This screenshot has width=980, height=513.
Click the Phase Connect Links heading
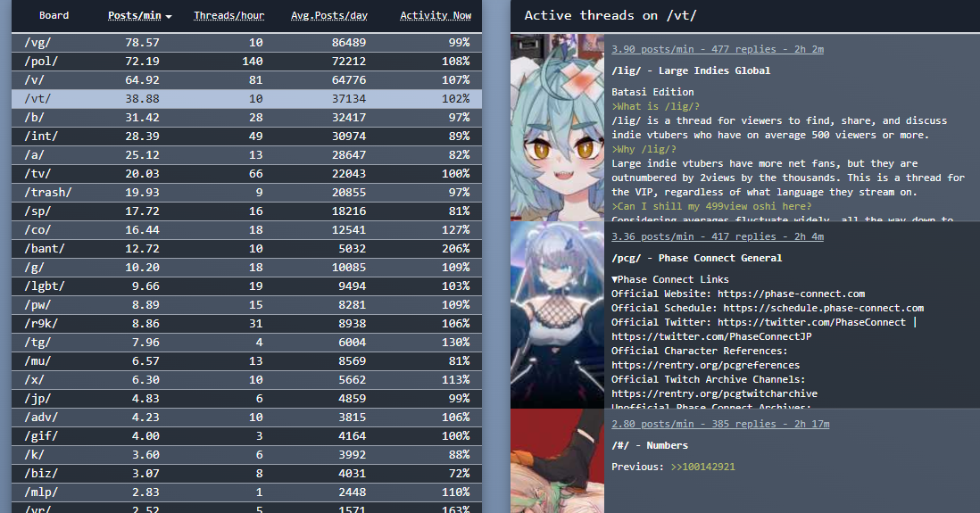click(670, 279)
